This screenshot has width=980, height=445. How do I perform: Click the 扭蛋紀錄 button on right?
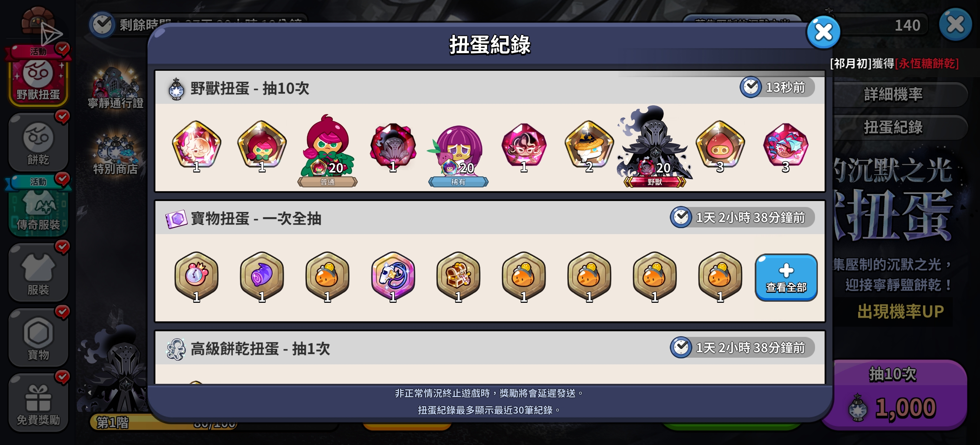(x=893, y=127)
